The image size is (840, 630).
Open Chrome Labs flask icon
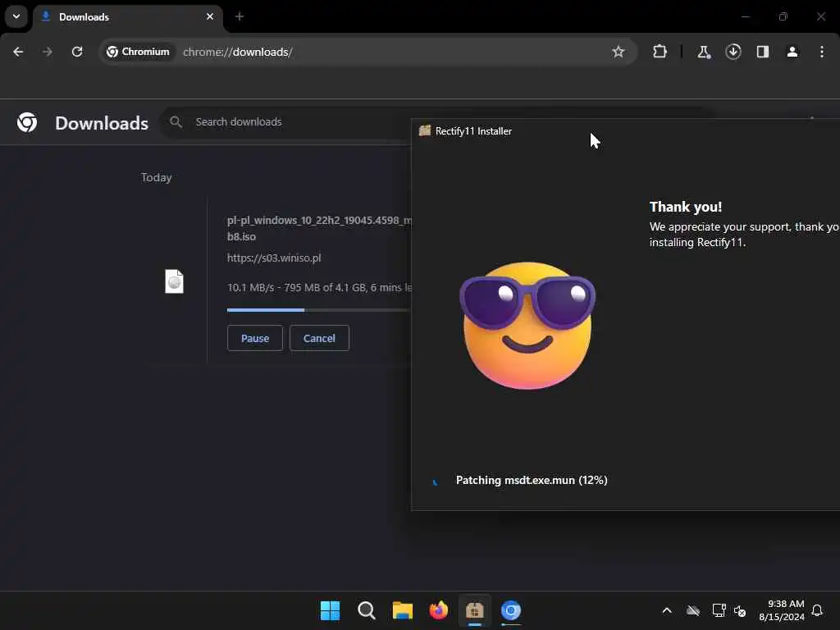click(x=703, y=52)
